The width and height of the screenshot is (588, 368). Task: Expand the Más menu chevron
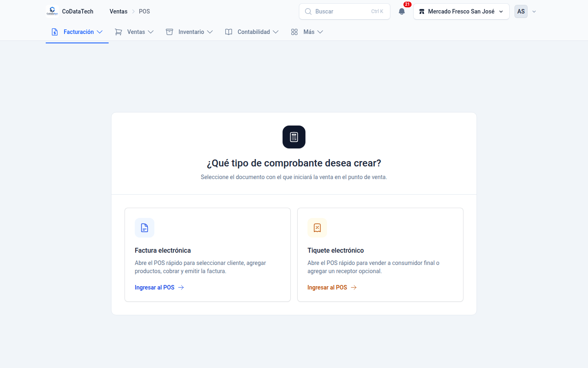(x=320, y=32)
